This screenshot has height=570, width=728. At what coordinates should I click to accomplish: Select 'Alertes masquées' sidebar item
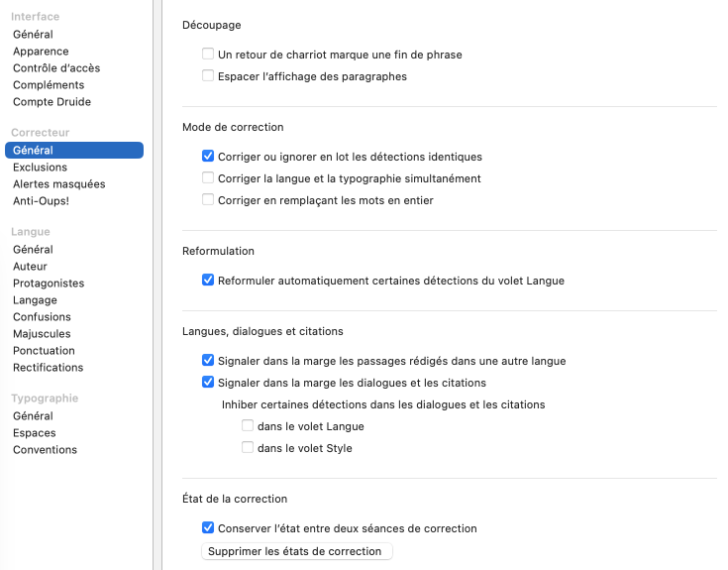58,184
